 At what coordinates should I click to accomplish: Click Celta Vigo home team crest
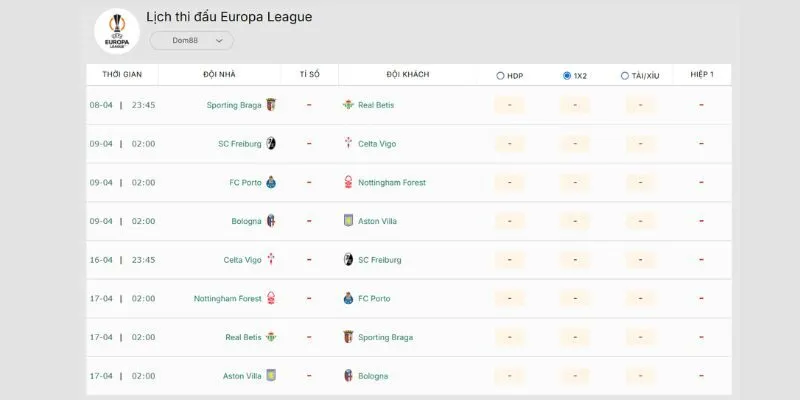pos(270,260)
